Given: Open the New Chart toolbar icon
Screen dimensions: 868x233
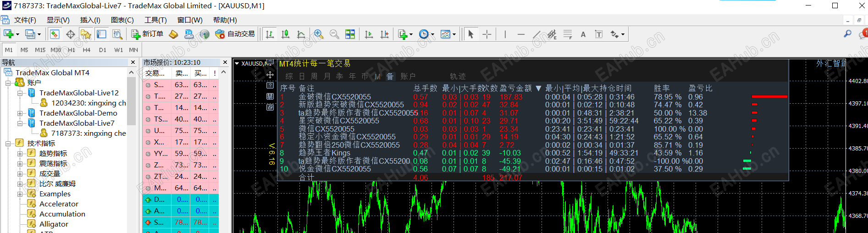Looking at the screenshot, I should [x=9, y=34].
